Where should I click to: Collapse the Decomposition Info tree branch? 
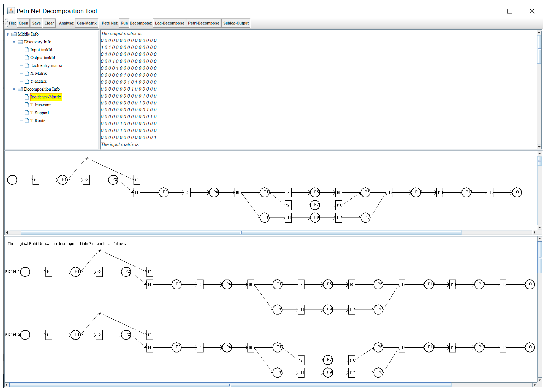tap(14, 89)
